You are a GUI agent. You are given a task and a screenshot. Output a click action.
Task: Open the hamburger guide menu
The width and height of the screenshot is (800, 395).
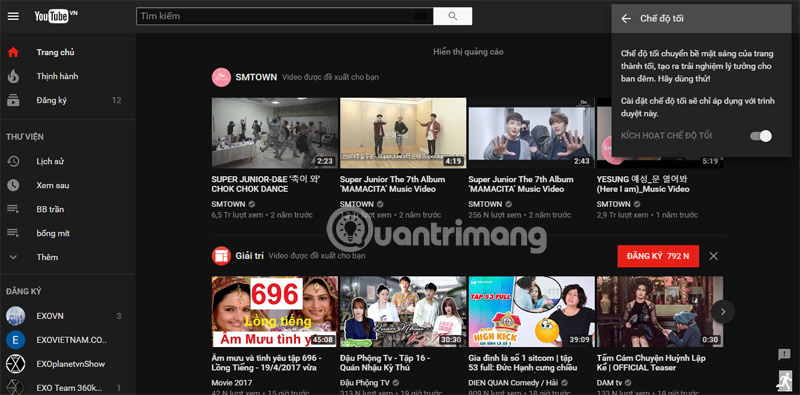click(x=13, y=16)
